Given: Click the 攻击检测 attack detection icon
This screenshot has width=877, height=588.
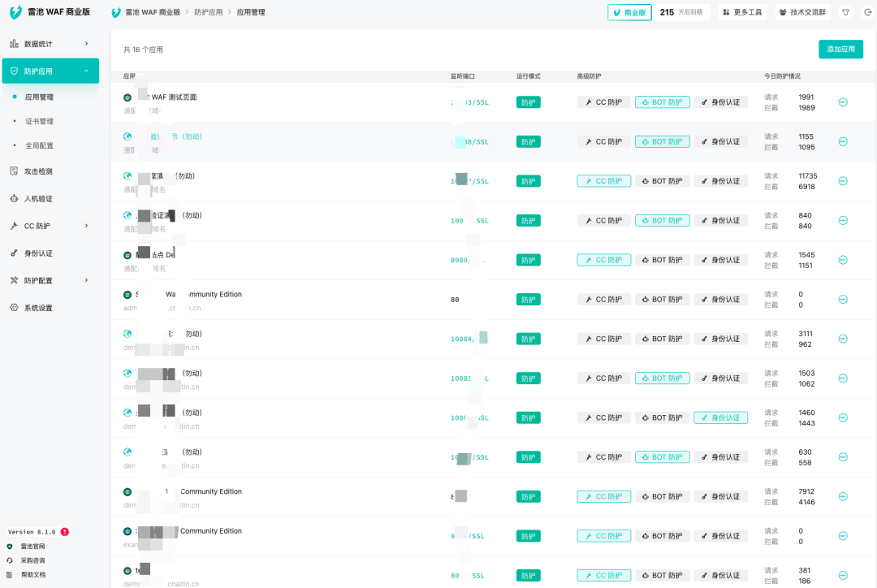Looking at the screenshot, I should pyautogui.click(x=14, y=171).
